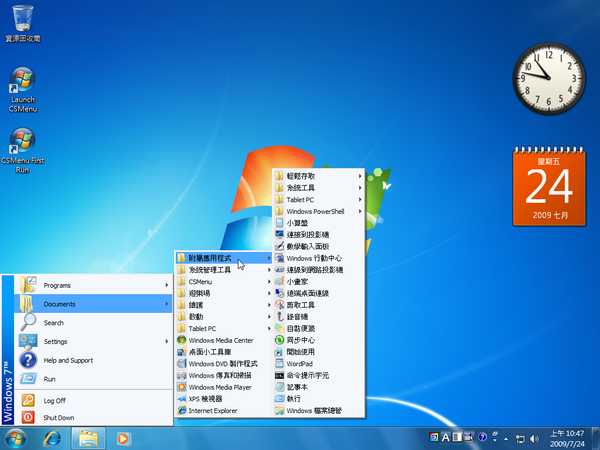Viewport: 600px width, 450px height.
Task: Select CSMenu First Run desktop shortcut
Action: tap(23, 151)
